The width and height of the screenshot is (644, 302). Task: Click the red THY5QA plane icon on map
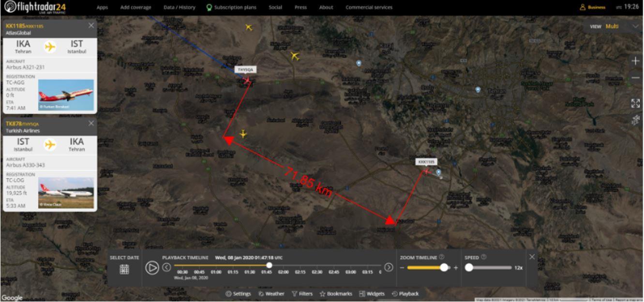coord(248,81)
